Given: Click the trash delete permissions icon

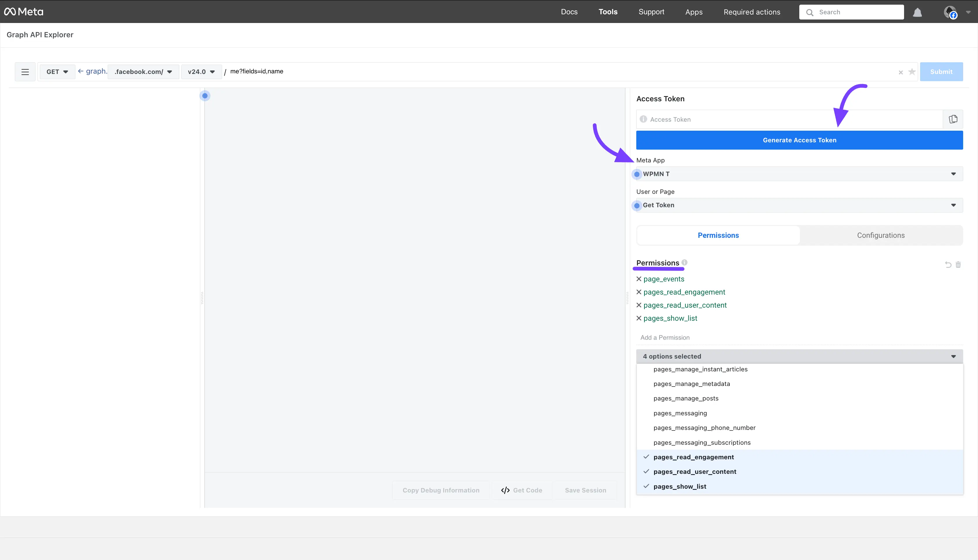Looking at the screenshot, I should 958,265.
